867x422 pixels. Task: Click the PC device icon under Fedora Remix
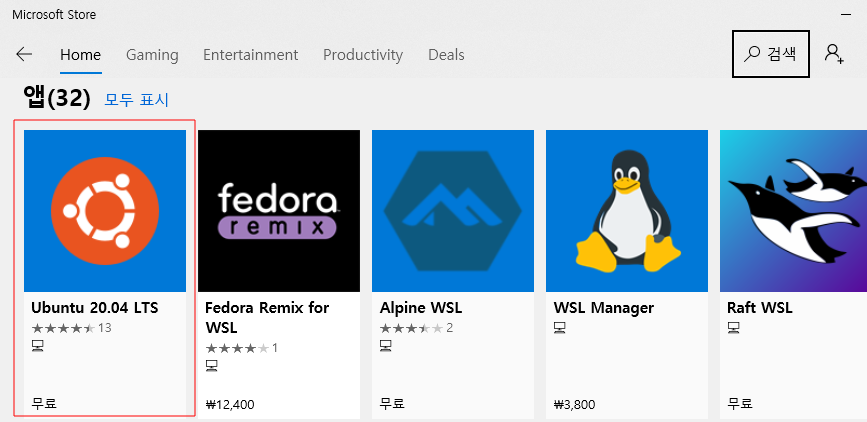[x=212, y=366]
